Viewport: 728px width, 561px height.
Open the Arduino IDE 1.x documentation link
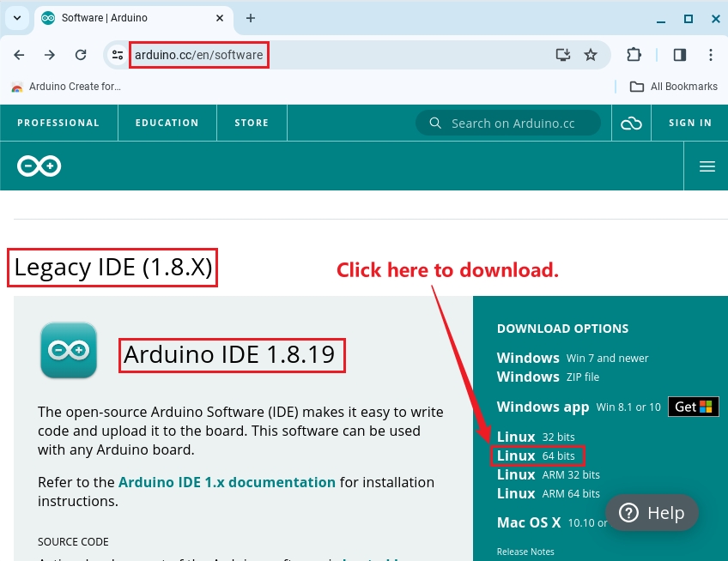(227, 482)
